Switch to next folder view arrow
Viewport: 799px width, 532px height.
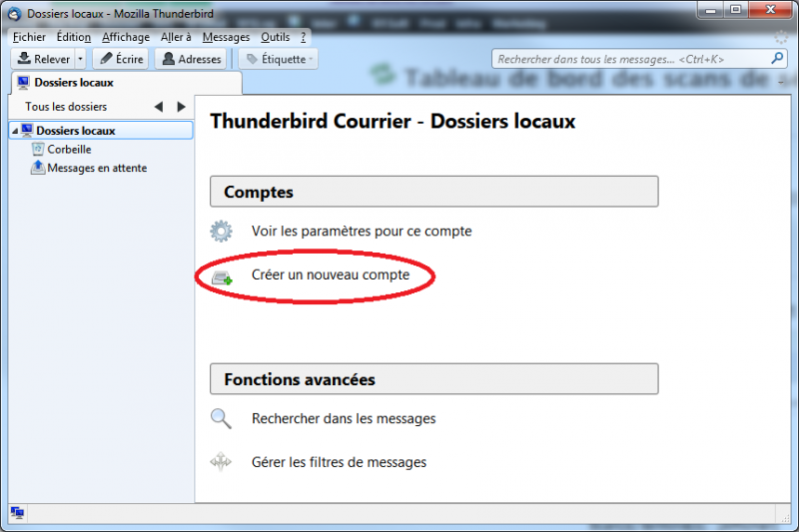[x=181, y=107]
